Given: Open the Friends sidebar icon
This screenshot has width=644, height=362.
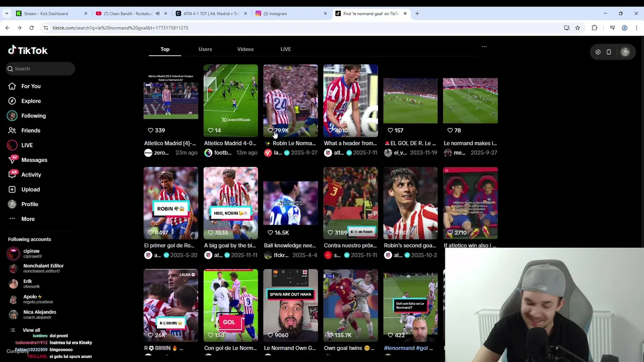Looking at the screenshot, I should [12, 131].
